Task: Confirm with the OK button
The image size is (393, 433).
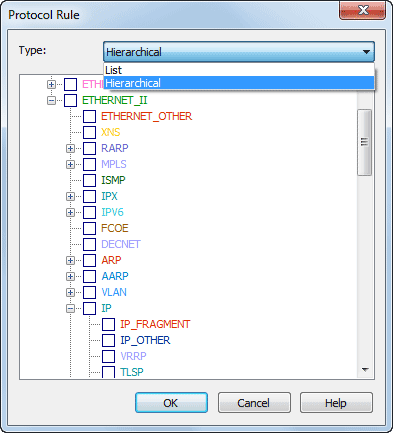Action: [171, 403]
